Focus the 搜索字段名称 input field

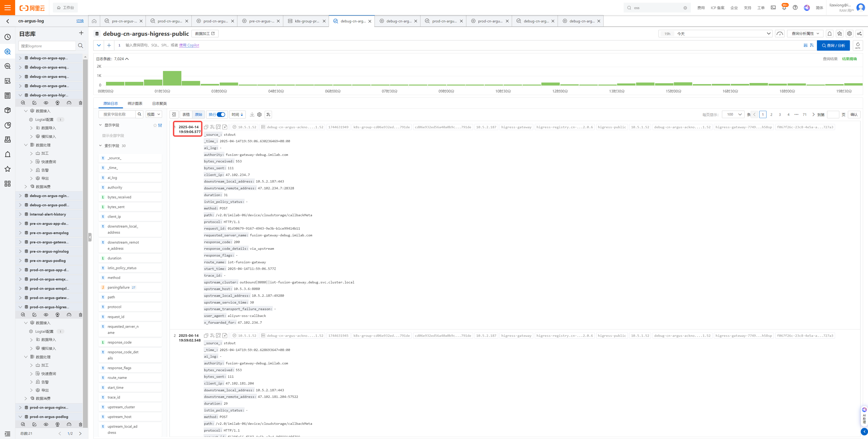coord(117,115)
